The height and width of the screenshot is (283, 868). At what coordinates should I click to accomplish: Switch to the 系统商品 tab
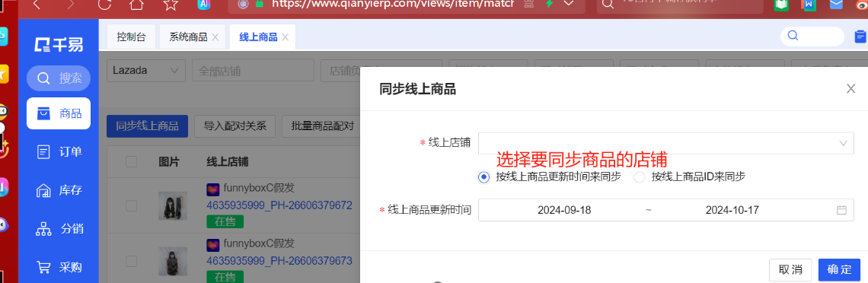(x=188, y=37)
